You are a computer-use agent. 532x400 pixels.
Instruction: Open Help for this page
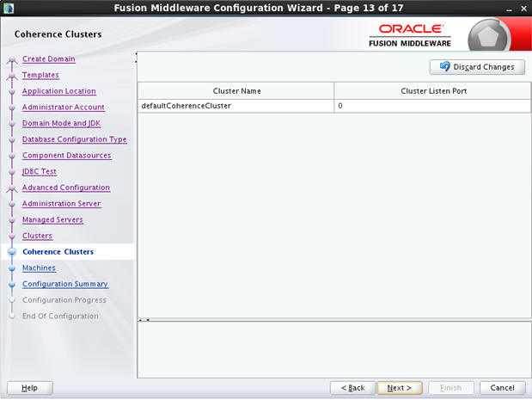click(x=30, y=387)
